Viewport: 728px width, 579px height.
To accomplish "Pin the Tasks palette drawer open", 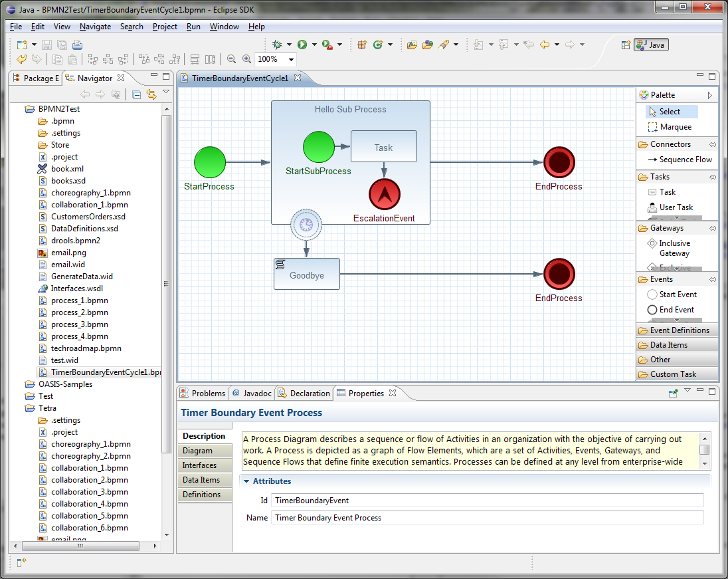I will [x=712, y=177].
